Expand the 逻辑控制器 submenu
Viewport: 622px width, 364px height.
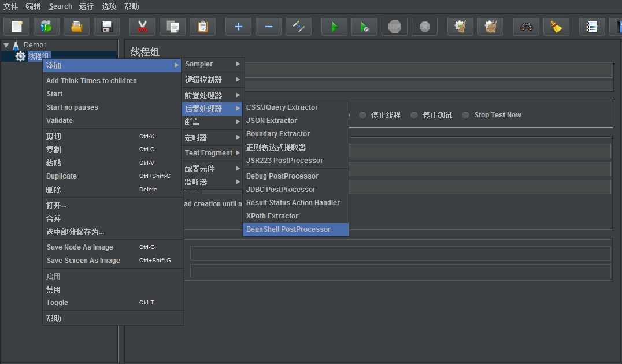pyautogui.click(x=213, y=80)
